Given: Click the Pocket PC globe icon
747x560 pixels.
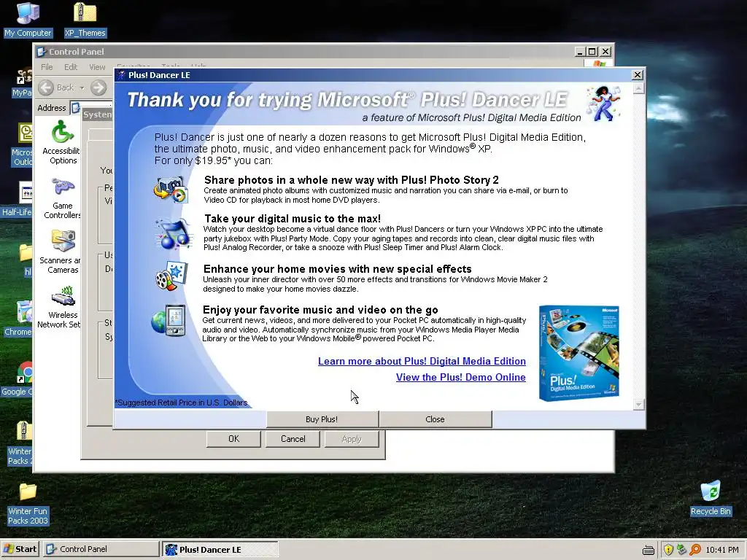Looking at the screenshot, I should 169,320.
